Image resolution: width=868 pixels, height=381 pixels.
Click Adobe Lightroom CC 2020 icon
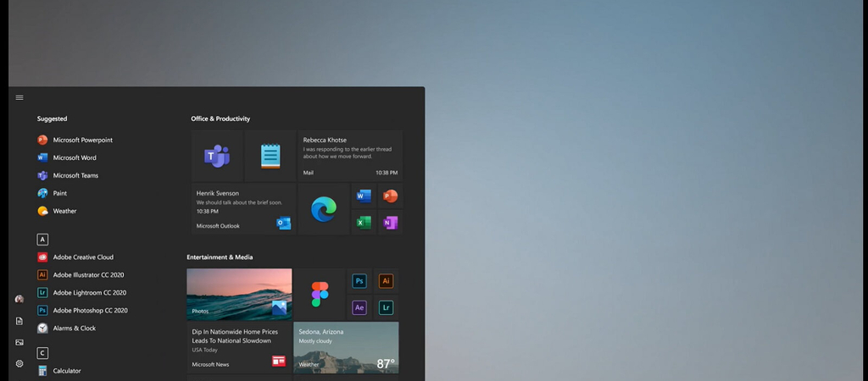pos(42,293)
